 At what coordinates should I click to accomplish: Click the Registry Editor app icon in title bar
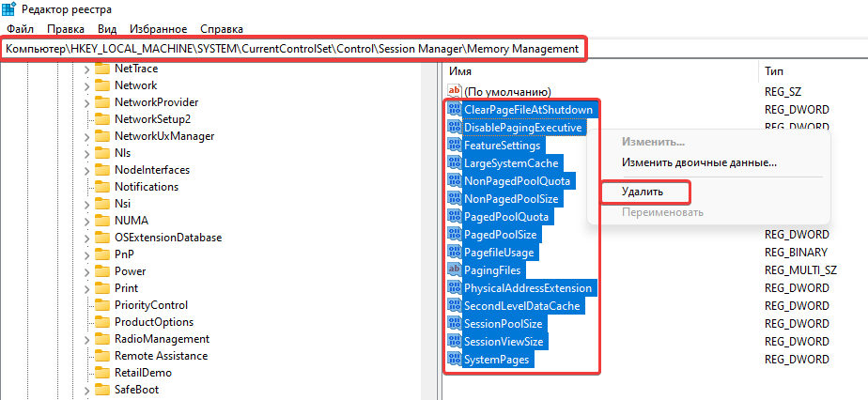tap(11, 9)
